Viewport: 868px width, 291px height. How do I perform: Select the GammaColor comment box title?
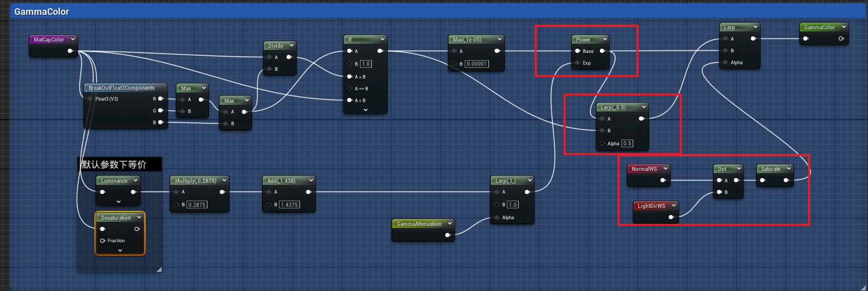42,12
